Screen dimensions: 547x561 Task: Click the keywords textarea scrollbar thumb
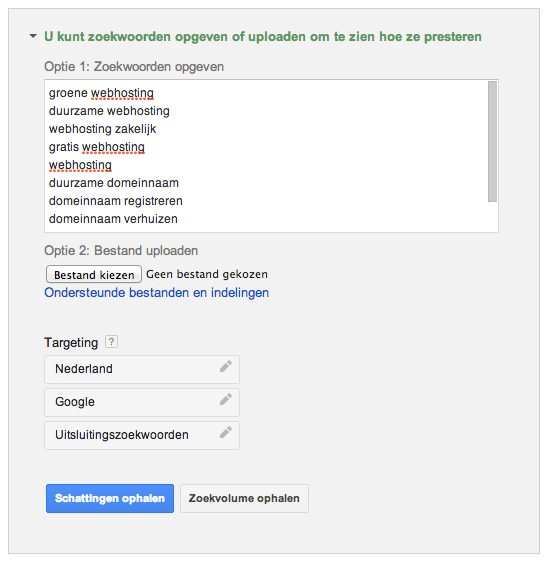pos(493,142)
